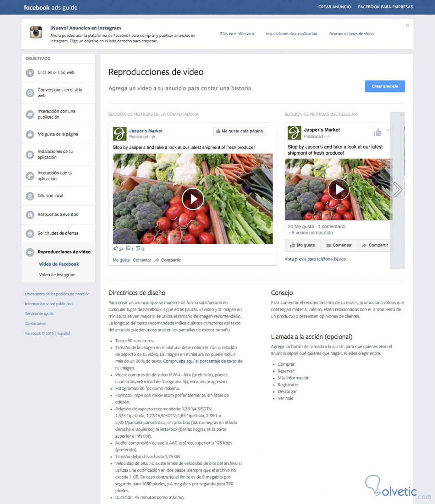Click the Instagram camera icon in banner
The height and width of the screenshot is (504, 435).
pos(36,32)
